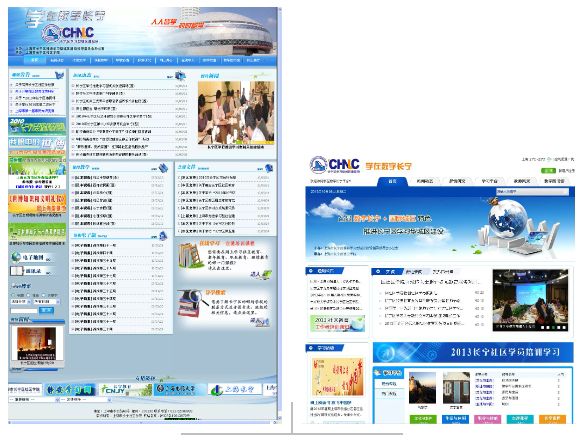585x443 pixels.
Task: Select the third search scope radio button
Action: click(43, 295)
